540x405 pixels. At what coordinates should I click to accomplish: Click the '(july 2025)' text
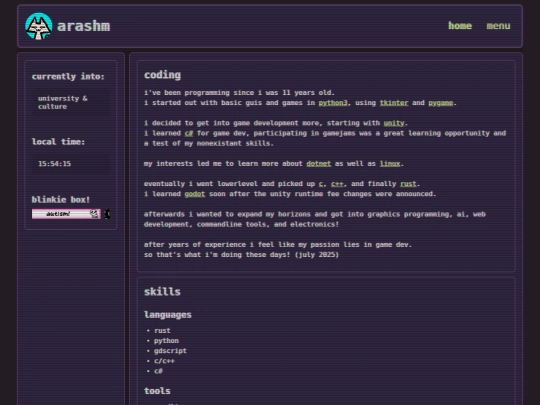317,255
